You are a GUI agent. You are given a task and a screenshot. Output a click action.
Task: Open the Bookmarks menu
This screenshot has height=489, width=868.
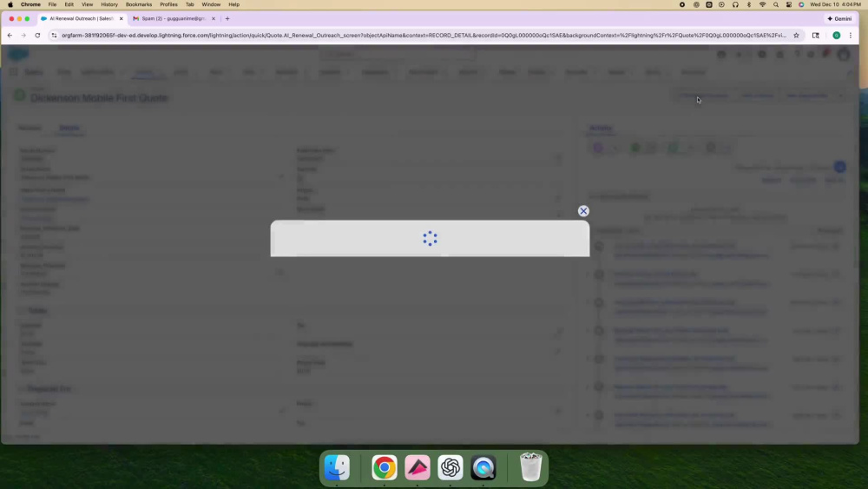click(x=138, y=4)
